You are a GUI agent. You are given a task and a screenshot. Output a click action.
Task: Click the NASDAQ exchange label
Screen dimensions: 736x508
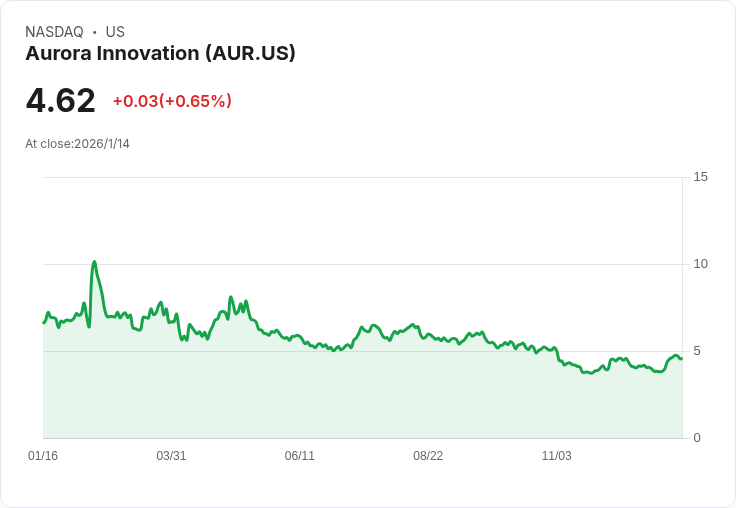pos(54,32)
